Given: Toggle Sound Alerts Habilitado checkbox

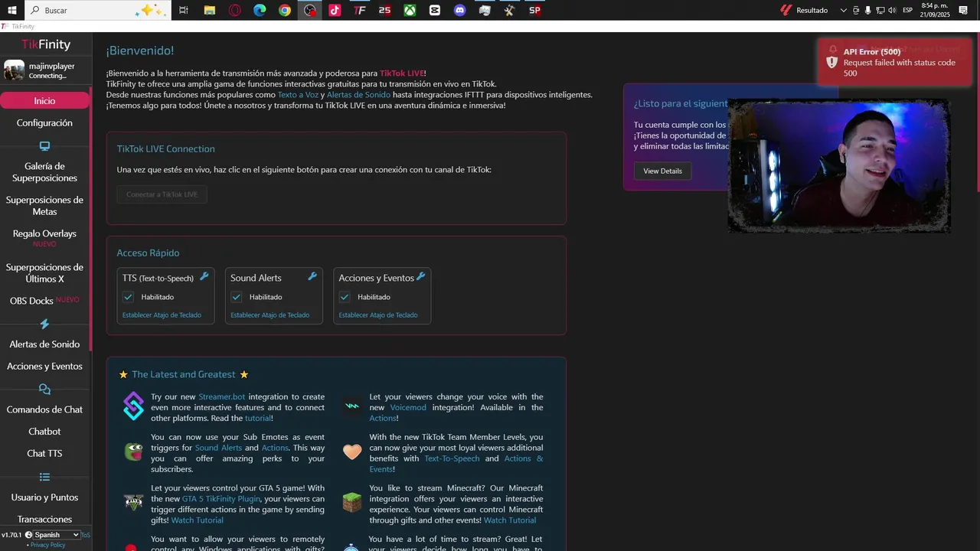Looking at the screenshot, I should (237, 297).
